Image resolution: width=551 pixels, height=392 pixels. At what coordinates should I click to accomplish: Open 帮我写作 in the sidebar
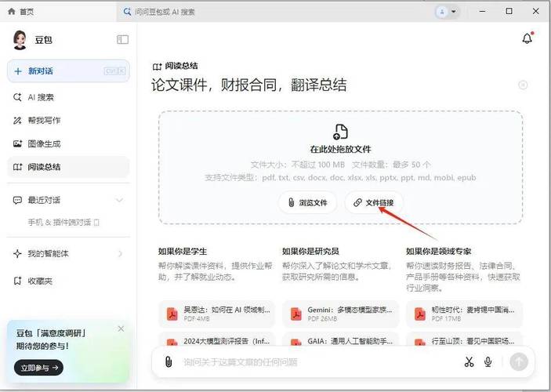tap(68, 120)
